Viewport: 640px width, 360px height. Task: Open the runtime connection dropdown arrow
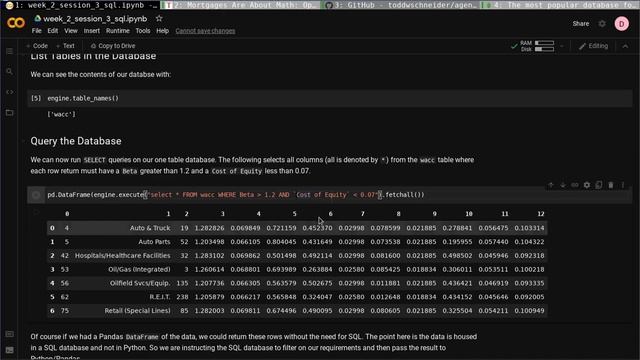[562, 46]
